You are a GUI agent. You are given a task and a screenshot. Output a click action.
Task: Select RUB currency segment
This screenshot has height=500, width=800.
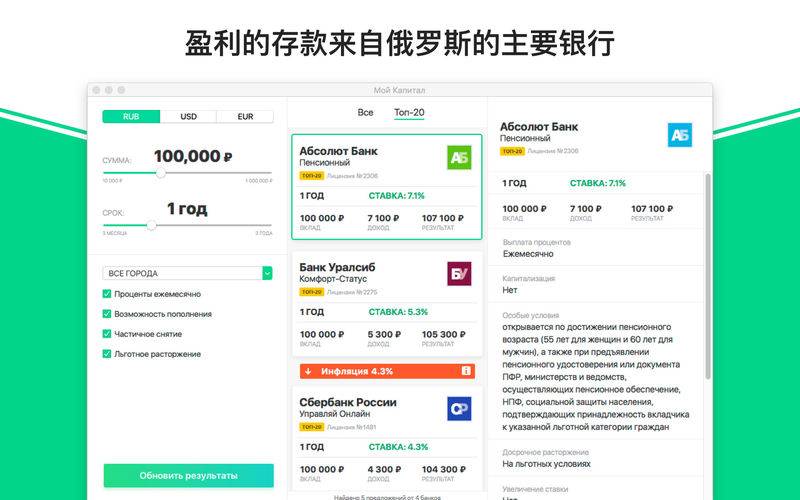point(131,116)
